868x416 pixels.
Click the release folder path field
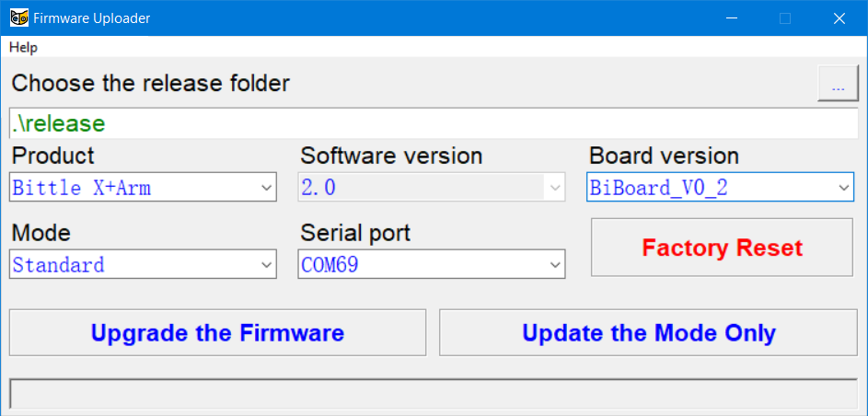pos(433,123)
